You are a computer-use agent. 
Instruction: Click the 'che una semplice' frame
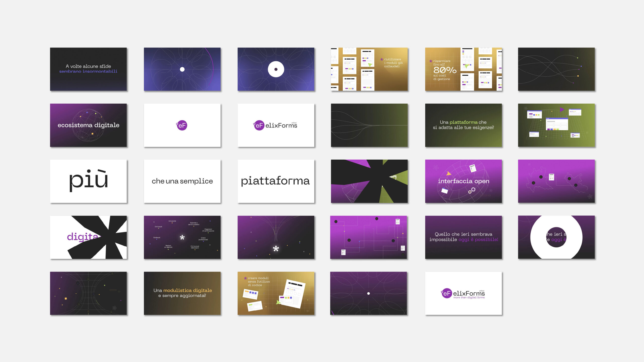(x=182, y=181)
